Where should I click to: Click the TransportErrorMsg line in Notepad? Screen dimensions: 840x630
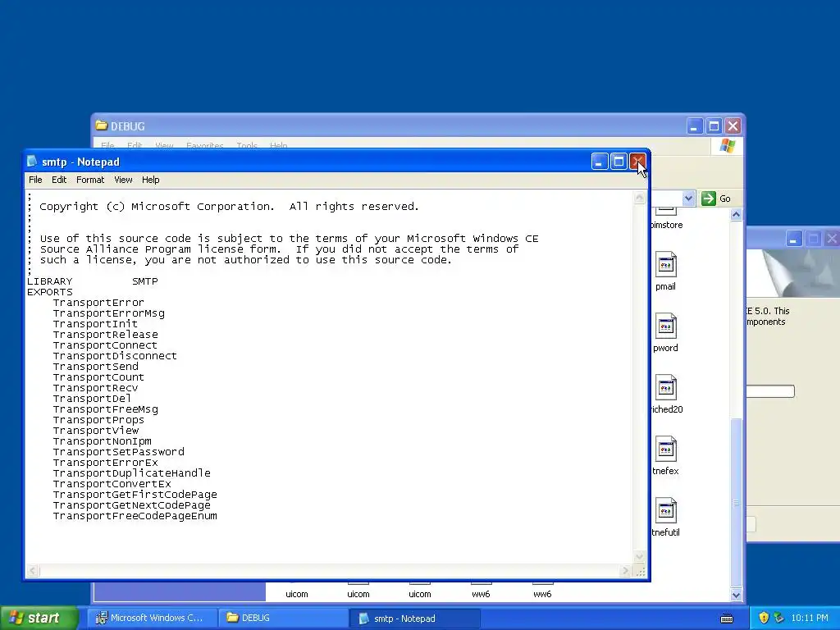tap(109, 313)
